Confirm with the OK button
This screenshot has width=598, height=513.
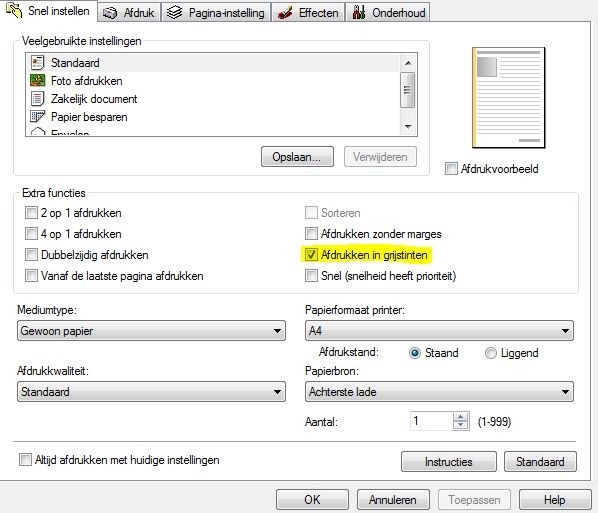point(312,500)
